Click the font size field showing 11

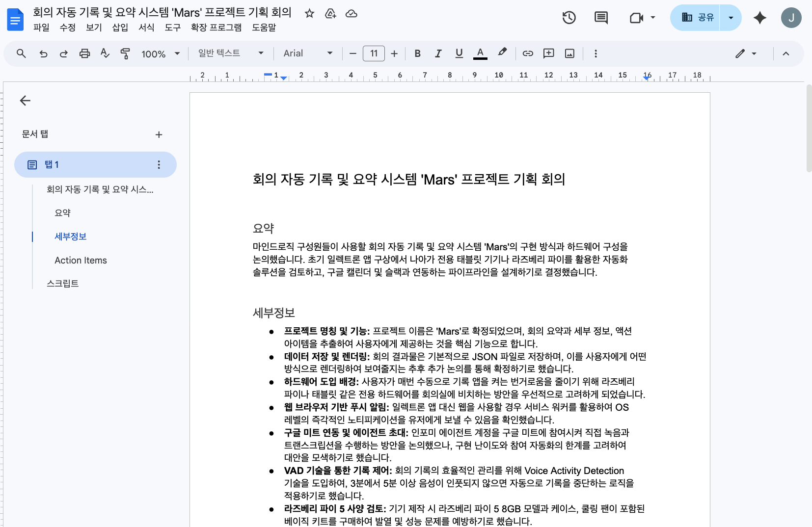pyautogui.click(x=374, y=53)
